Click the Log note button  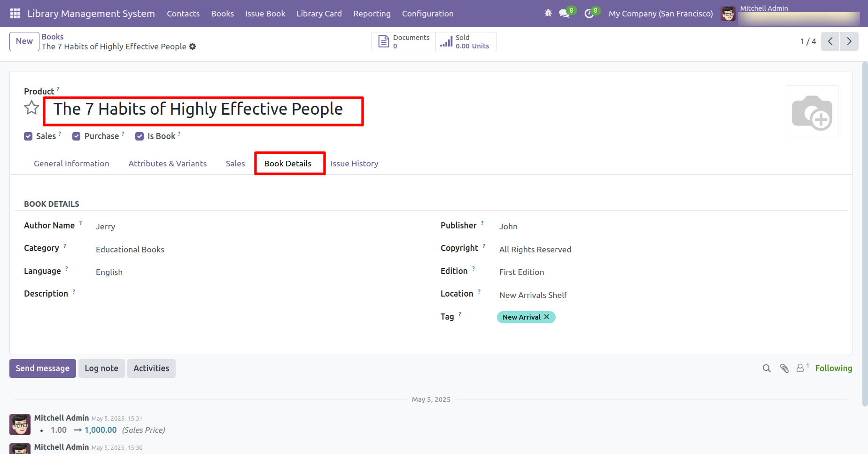coord(101,368)
